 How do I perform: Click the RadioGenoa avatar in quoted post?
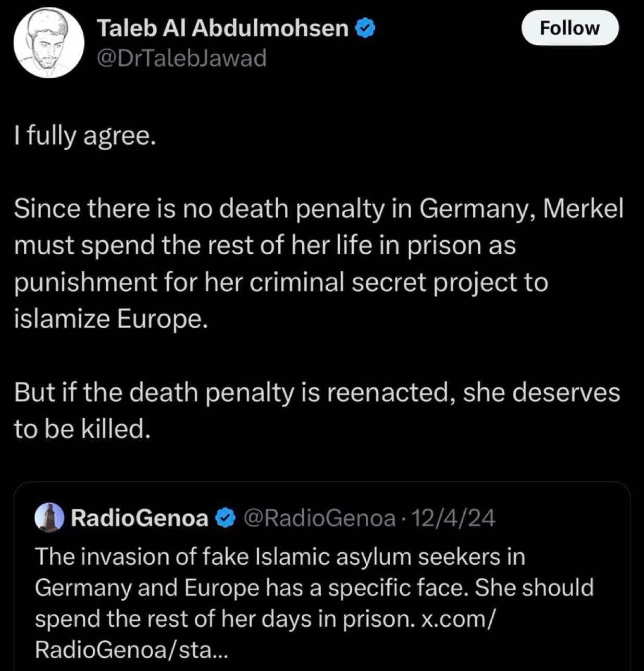pyautogui.click(x=49, y=518)
